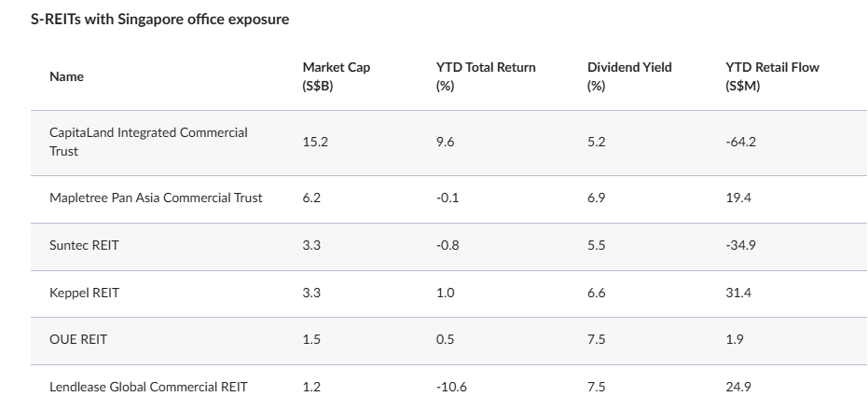868x410 pixels.
Task: Click the YTD Total Return column header
Action: click(485, 76)
